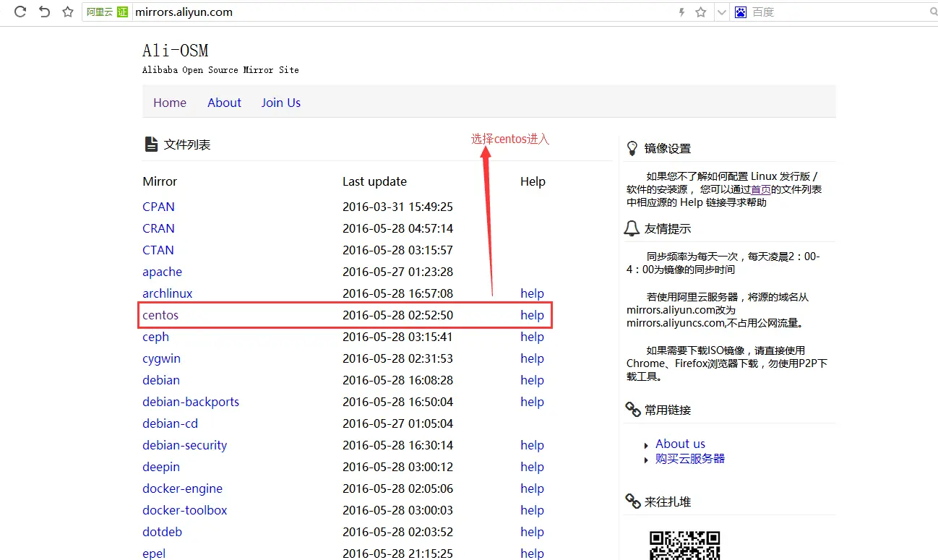Open the ceph mirror link
The width and height of the screenshot is (938, 560).
[155, 337]
